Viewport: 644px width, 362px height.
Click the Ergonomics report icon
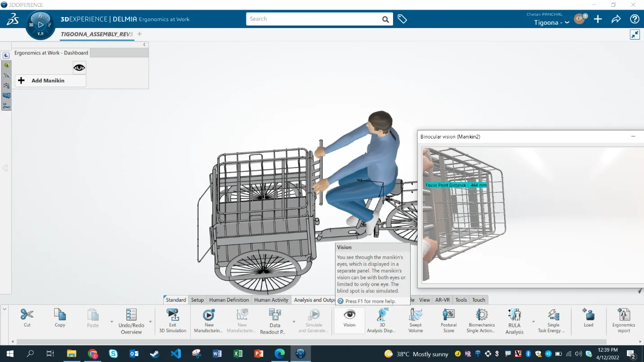(x=623, y=319)
